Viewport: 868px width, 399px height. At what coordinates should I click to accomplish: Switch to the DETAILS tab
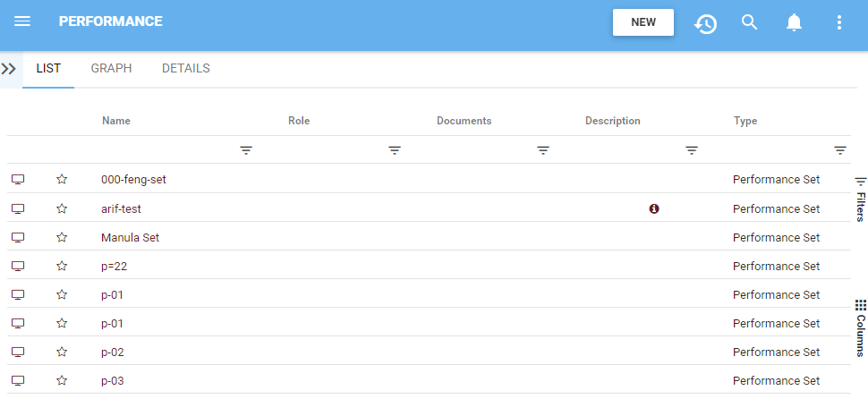(x=186, y=69)
